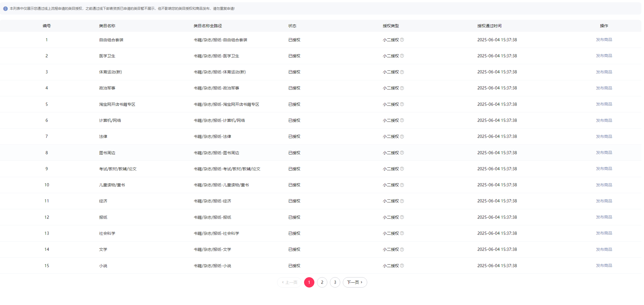Image resolution: width=644 pixels, height=305 pixels.
Task: Click help icon beside 小二授权 in 法律 row
Action: pos(402,137)
